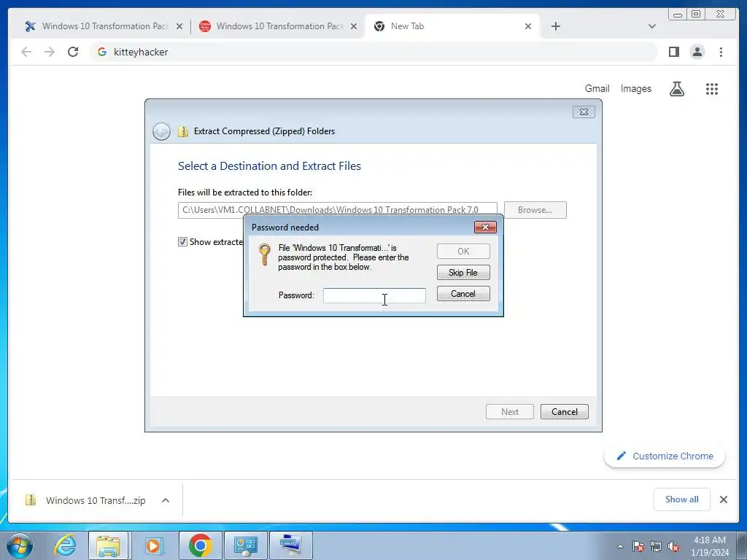Open Chrome side panel icon
The image size is (747, 560).
pyautogui.click(x=673, y=52)
